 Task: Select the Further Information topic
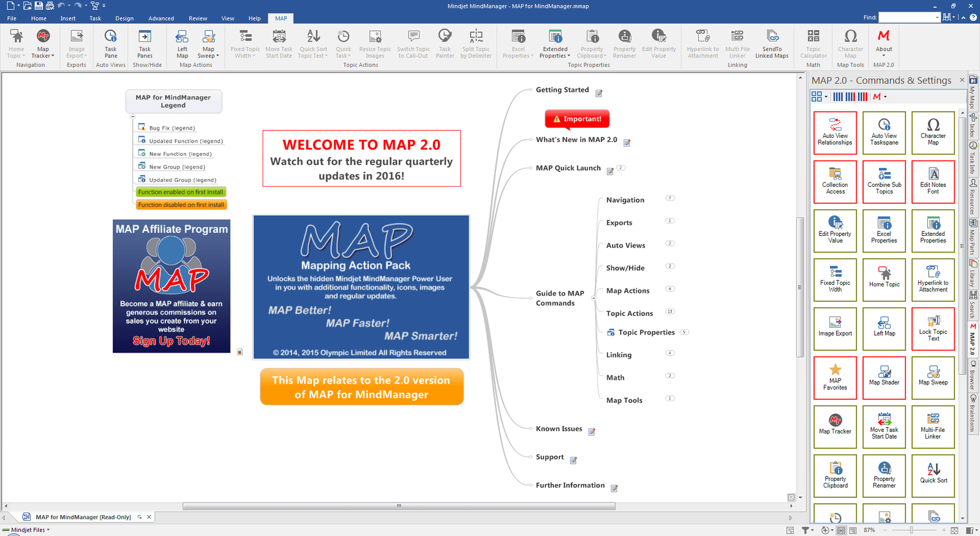[570, 485]
